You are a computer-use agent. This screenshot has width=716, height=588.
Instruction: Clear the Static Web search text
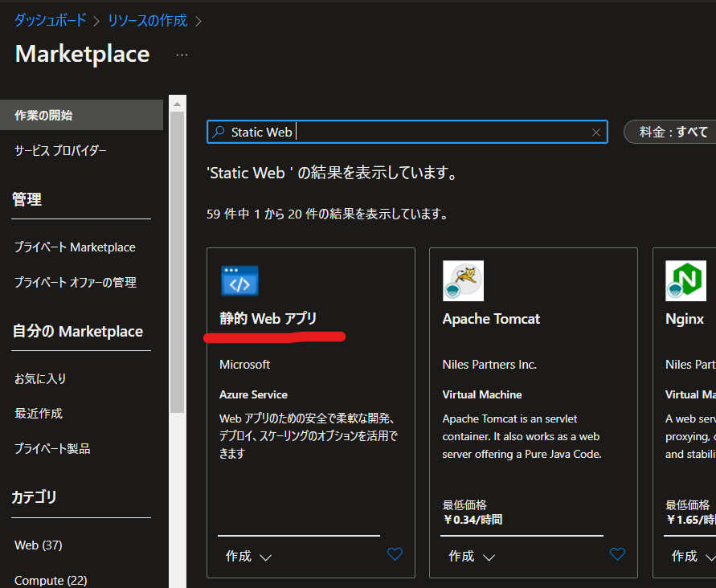[596, 133]
